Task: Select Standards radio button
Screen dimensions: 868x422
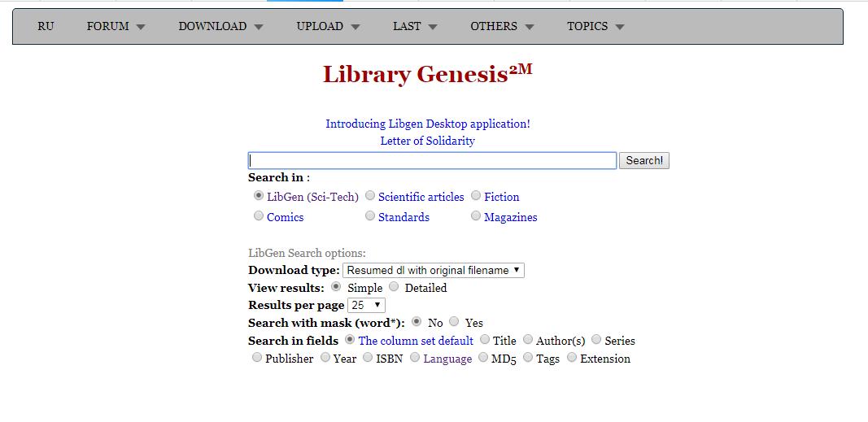Action: [x=370, y=216]
